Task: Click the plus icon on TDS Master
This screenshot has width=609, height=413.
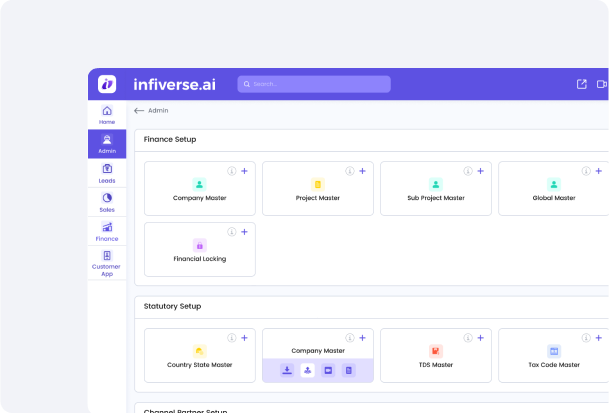Action: pos(480,338)
